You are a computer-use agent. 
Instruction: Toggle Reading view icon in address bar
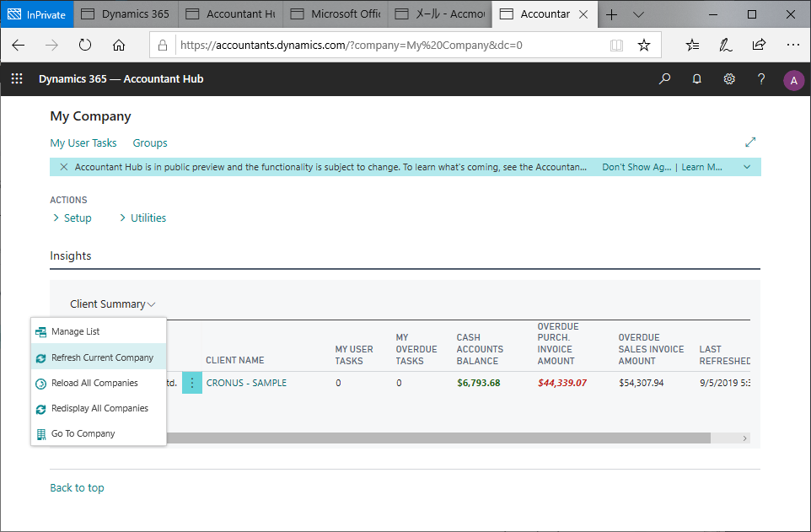(x=616, y=45)
